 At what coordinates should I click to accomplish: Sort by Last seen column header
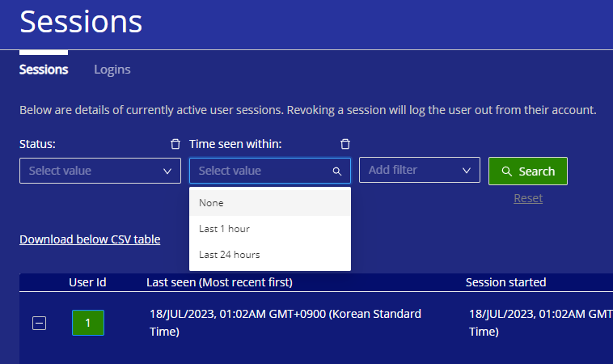click(219, 282)
